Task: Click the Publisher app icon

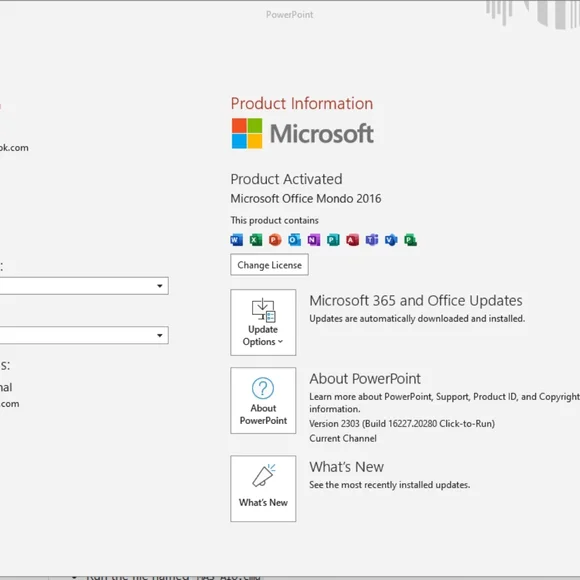Action: (x=333, y=240)
